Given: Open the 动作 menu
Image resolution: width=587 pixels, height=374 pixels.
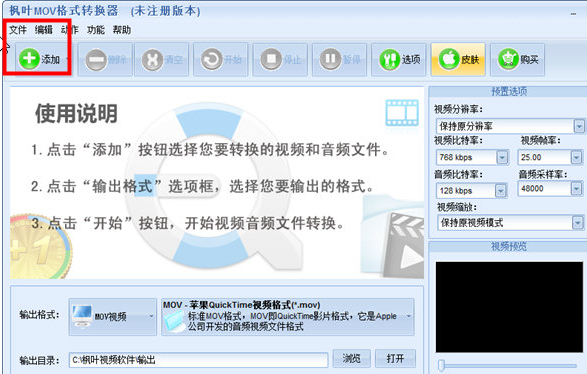Looking at the screenshot, I should coord(70,30).
